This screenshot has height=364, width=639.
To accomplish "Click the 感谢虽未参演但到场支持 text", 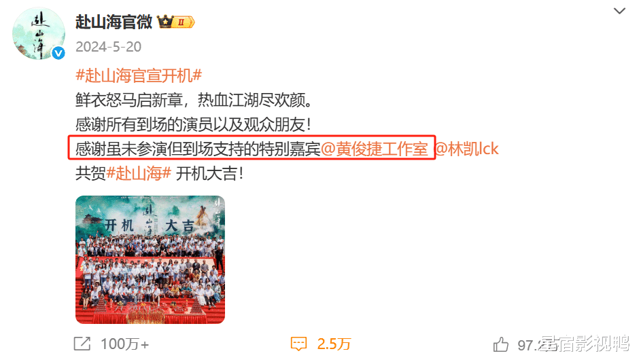I will tap(159, 149).
